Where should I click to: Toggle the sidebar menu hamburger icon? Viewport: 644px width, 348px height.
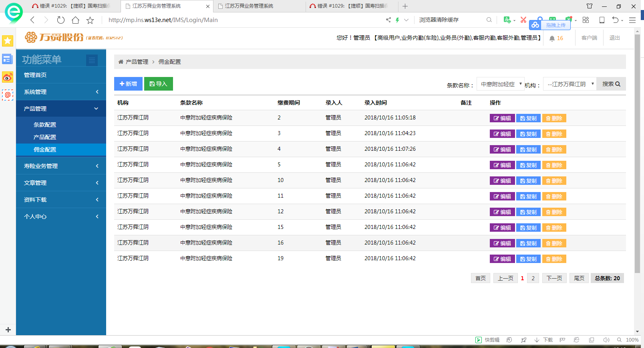tap(92, 60)
